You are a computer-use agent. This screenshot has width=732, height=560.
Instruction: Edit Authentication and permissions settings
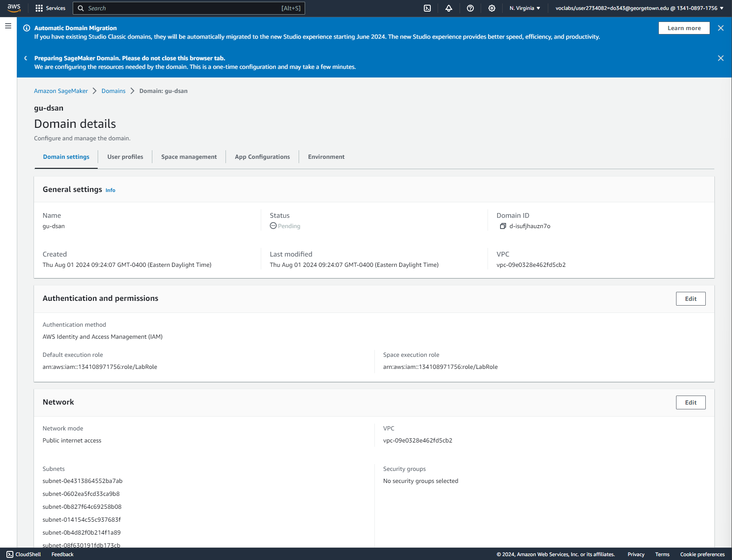click(x=691, y=299)
